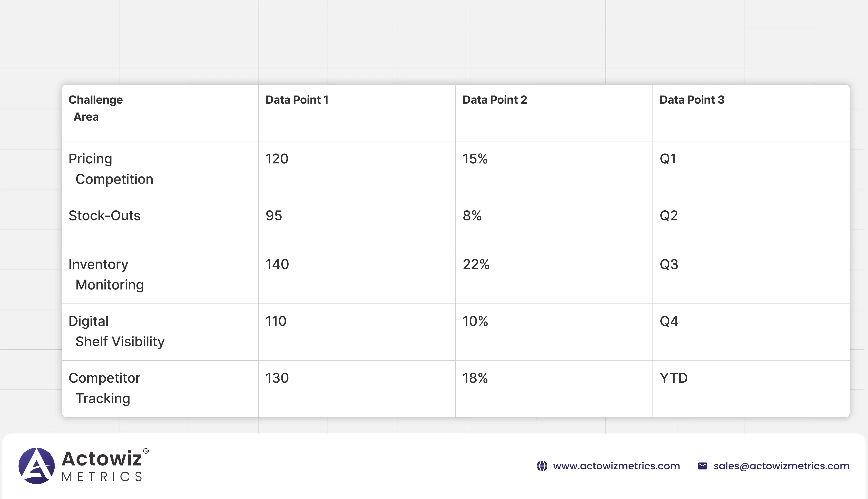Select the Data Point 3 column header

[x=692, y=100]
